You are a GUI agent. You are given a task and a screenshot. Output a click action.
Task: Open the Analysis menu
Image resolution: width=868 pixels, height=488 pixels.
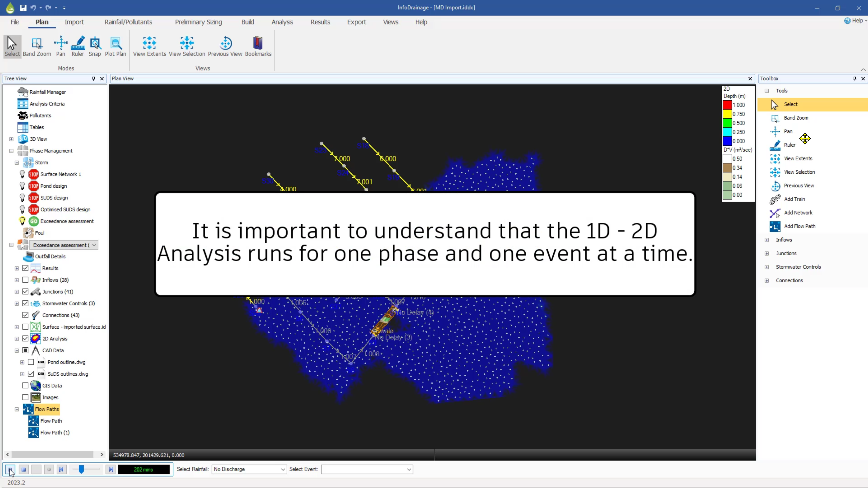(282, 22)
